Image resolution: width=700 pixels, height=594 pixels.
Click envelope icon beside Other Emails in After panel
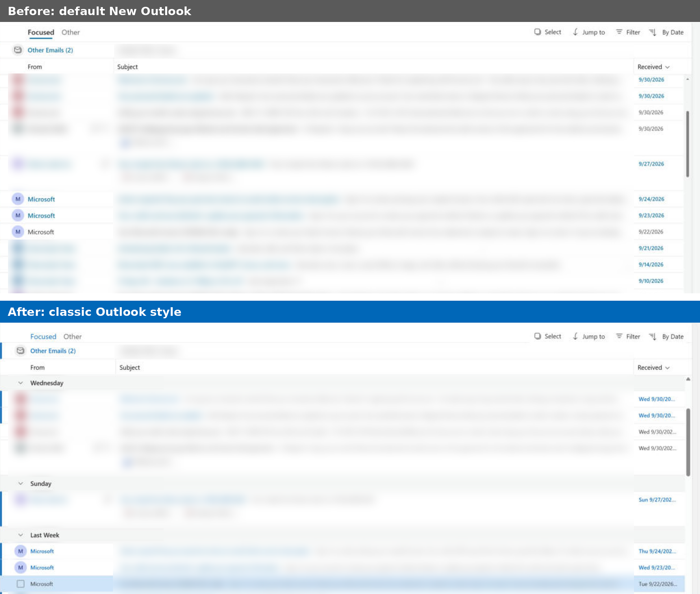coord(21,351)
